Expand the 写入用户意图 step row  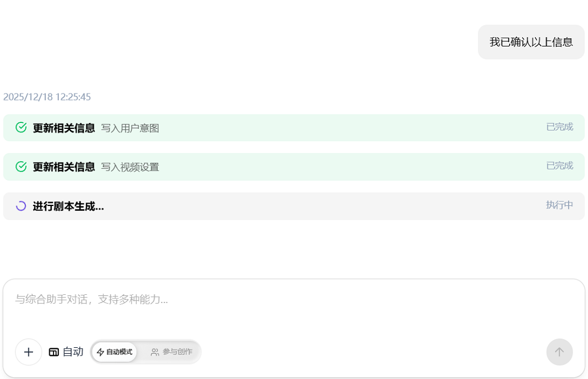(x=294, y=128)
